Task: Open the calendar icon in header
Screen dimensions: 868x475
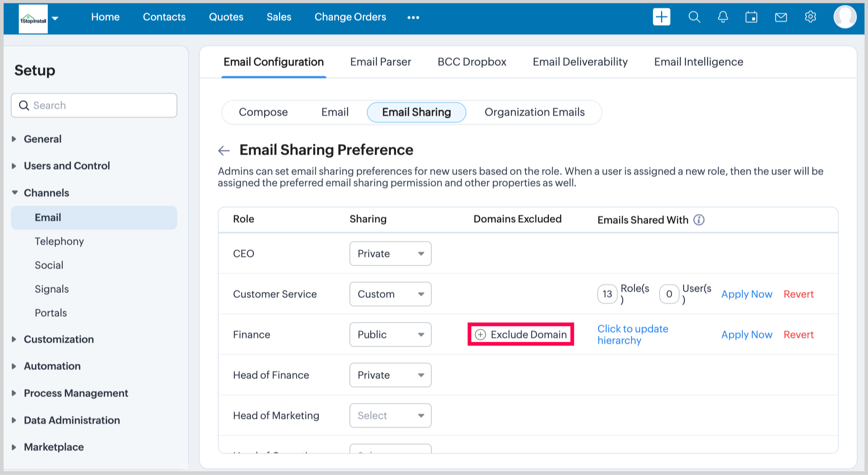Action: click(751, 17)
